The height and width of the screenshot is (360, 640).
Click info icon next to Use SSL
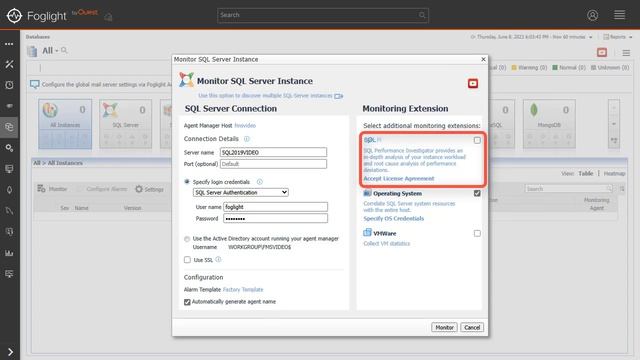[218, 260]
